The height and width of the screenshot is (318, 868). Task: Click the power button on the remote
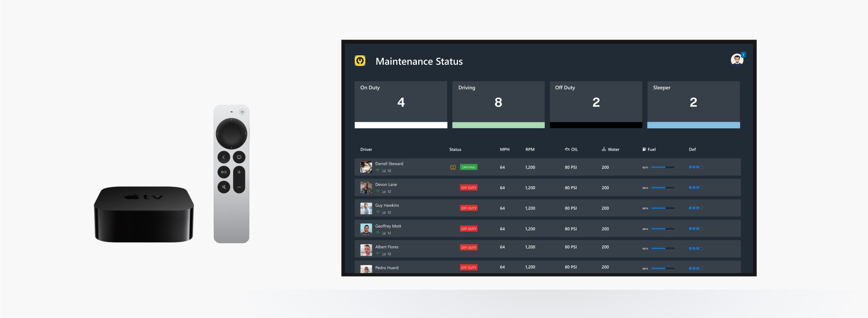pyautogui.click(x=242, y=112)
